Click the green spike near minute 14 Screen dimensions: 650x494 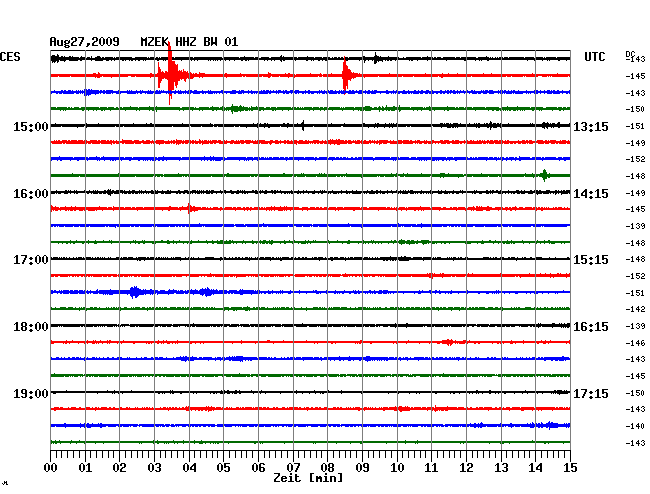coord(544,175)
